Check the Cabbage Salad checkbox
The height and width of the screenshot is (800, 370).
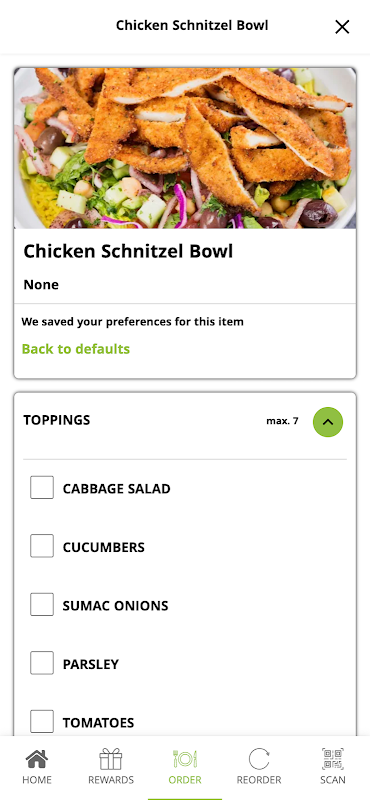click(x=42, y=487)
